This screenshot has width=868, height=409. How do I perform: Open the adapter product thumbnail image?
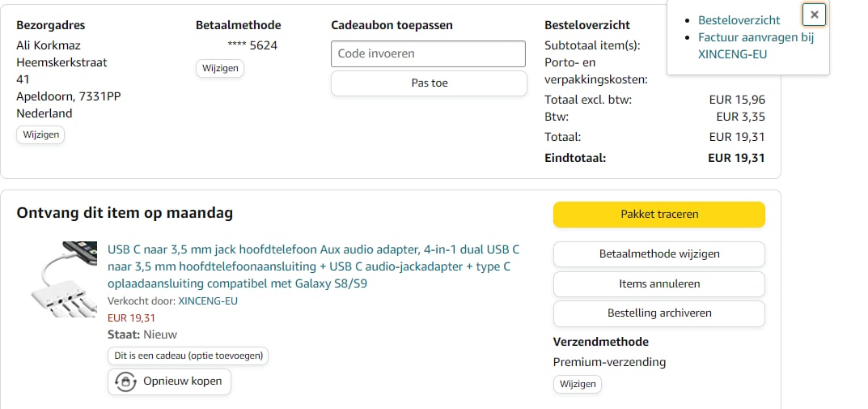coord(66,278)
